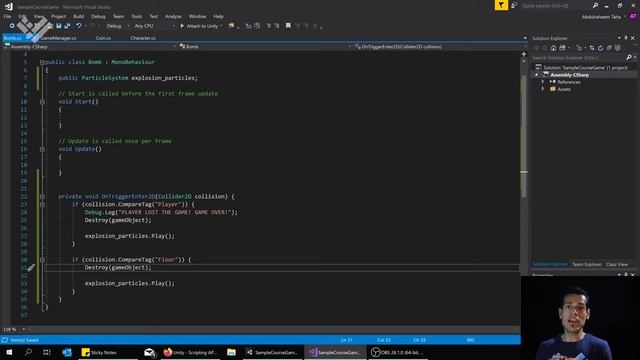Collapse the Update method code region
The height and width of the screenshot is (360, 640).
[x=42, y=149]
